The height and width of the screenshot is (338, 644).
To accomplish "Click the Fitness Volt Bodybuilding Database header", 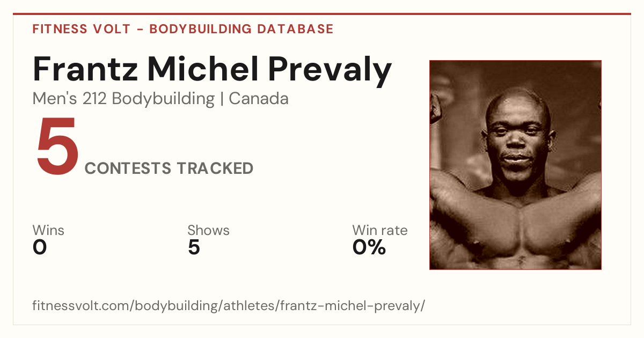I will [x=183, y=29].
